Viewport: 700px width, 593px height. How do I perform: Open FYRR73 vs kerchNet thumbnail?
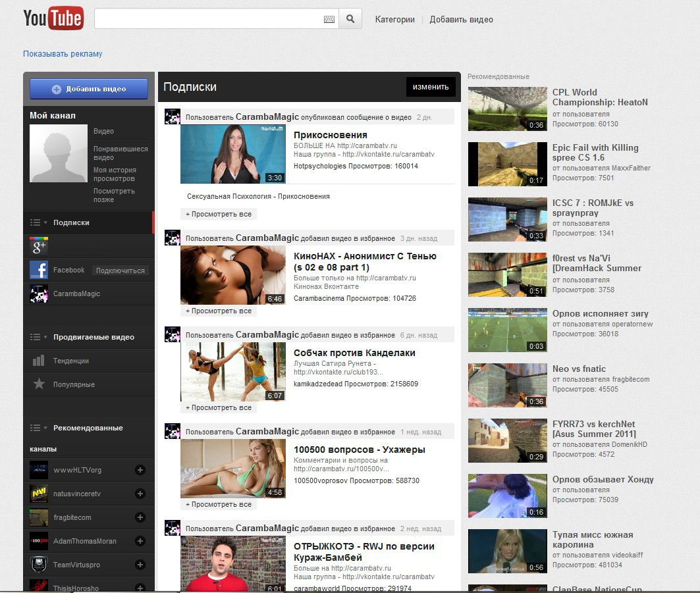tap(508, 441)
